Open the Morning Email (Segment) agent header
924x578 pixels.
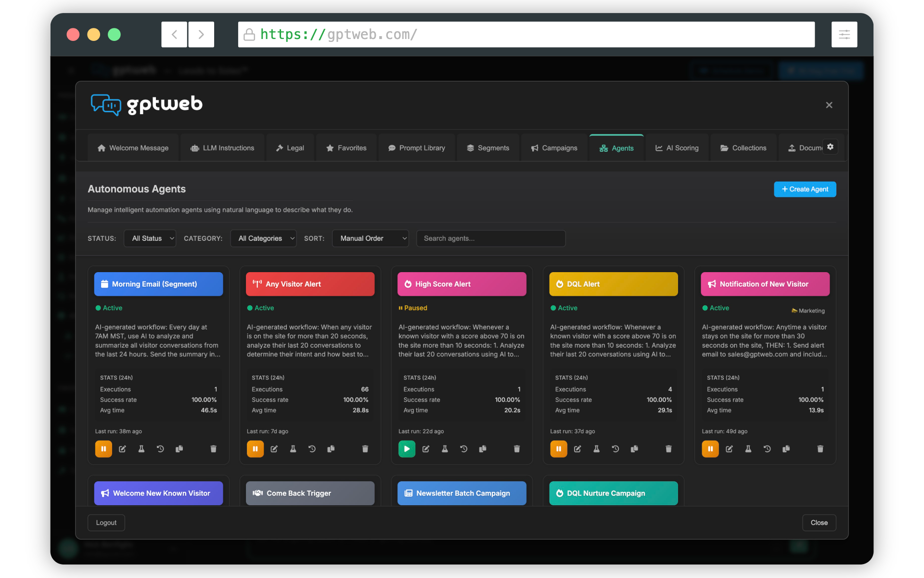click(x=158, y=284)
